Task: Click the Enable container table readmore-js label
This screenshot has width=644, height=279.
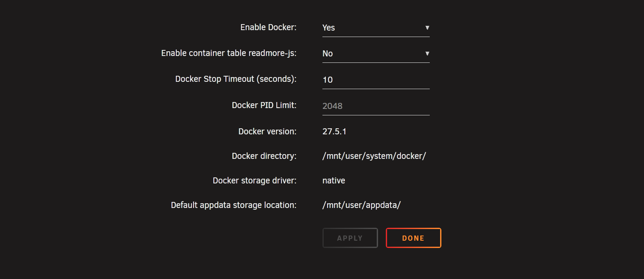Action: pos(229,53)
